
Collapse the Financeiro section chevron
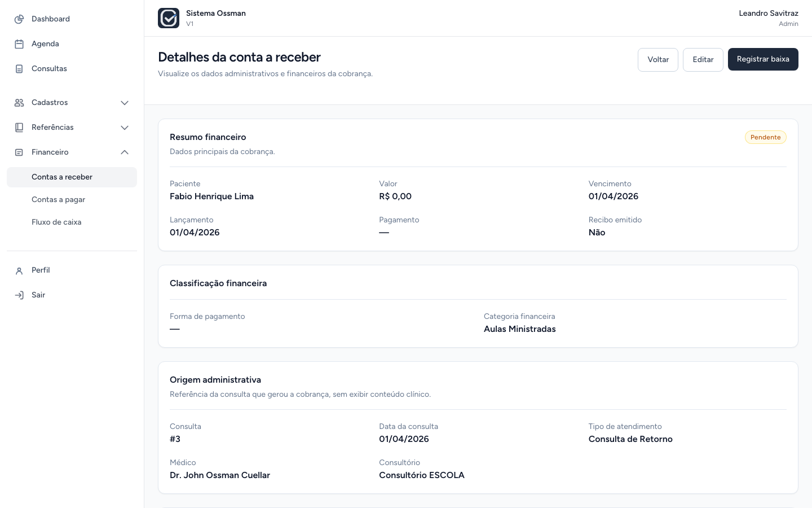pos(125,152)
